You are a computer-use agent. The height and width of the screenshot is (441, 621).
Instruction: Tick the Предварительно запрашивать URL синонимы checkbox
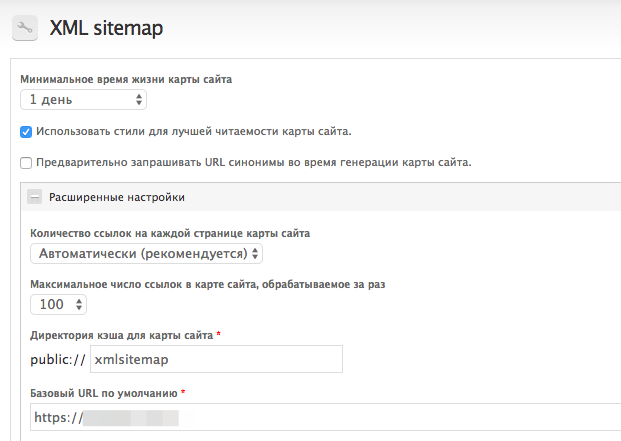26,163
